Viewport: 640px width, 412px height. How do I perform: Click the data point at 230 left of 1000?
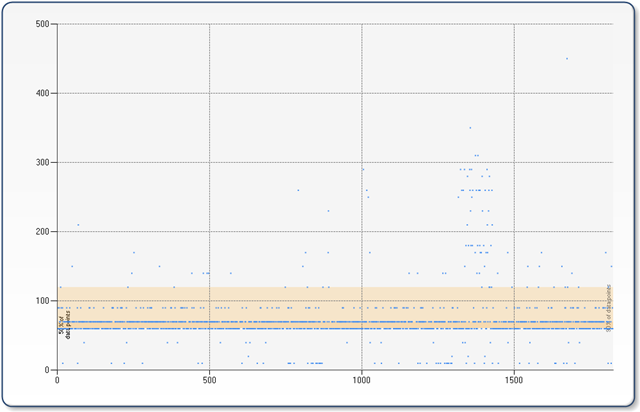click(x=328, y=211)
